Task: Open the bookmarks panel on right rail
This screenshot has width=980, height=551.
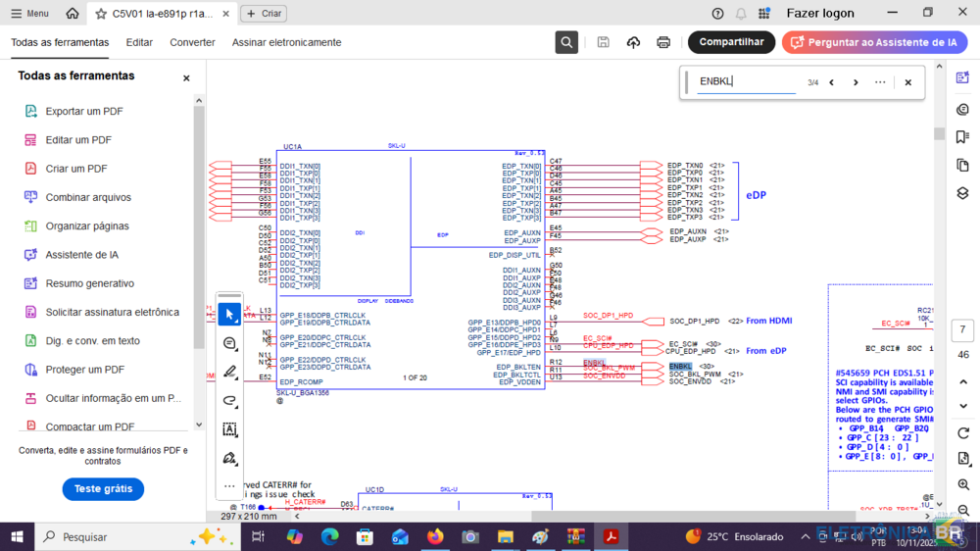Action: [x=962, y=136]
